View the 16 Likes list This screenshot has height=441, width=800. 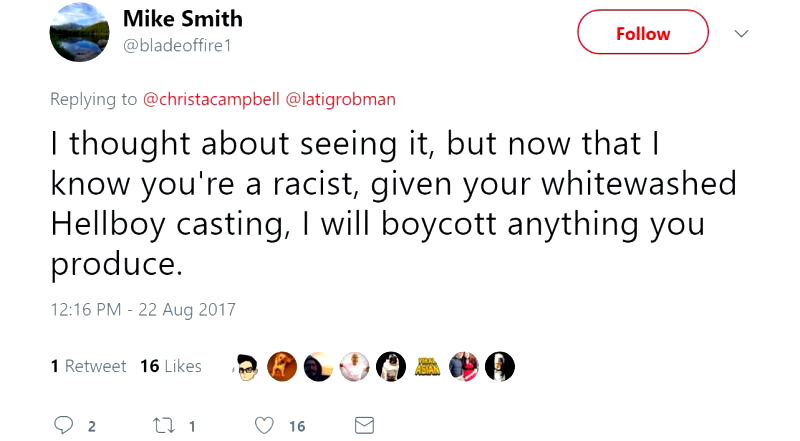click(171, 366)
